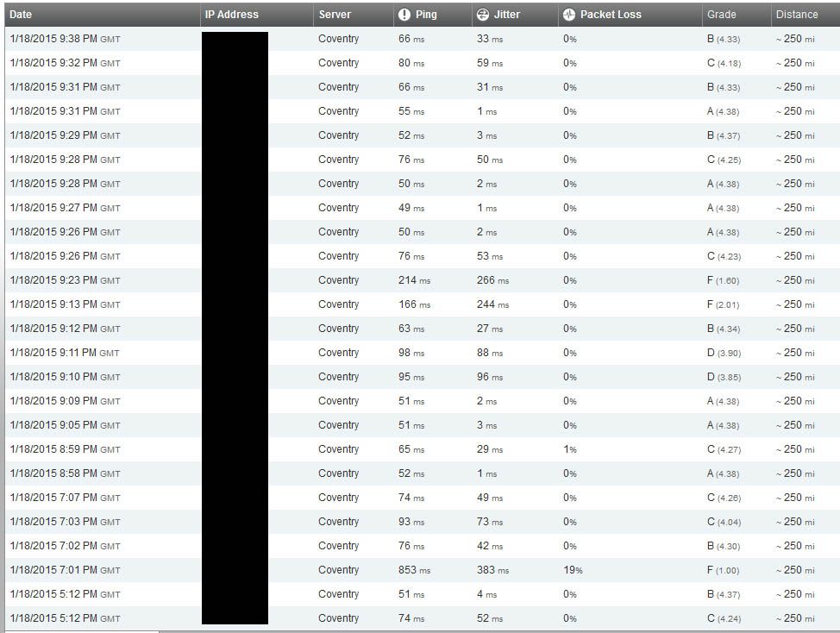Select the 1/18/2015 9:09 PM date cell
Screen dimensions: 840x633
65,401
